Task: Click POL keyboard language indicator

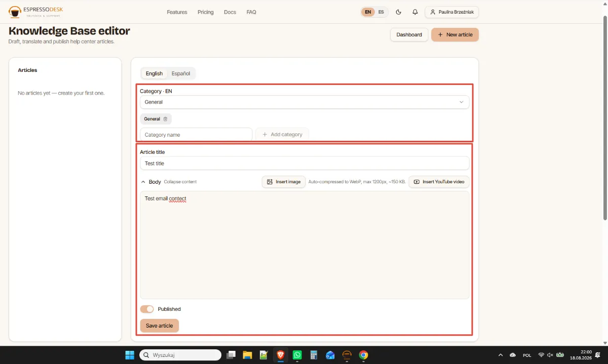Action: click(527, 355)
